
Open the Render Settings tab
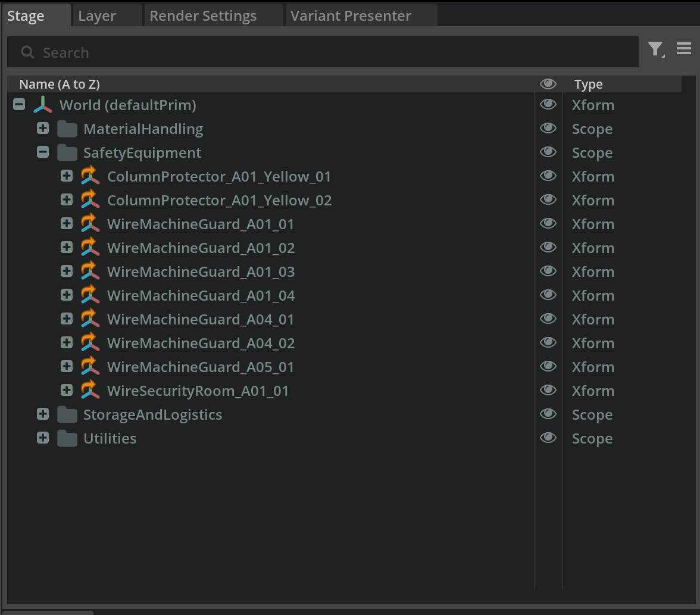click(203, 16)
